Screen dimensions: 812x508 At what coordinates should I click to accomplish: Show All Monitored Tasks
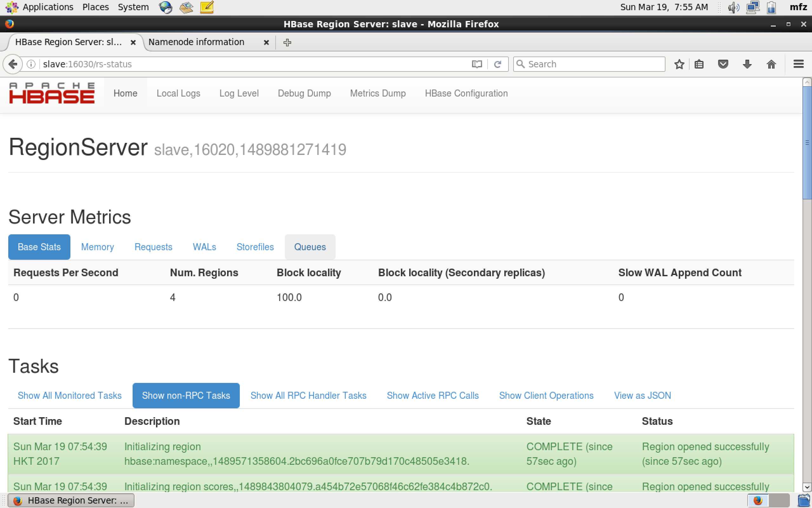[70, 396]
